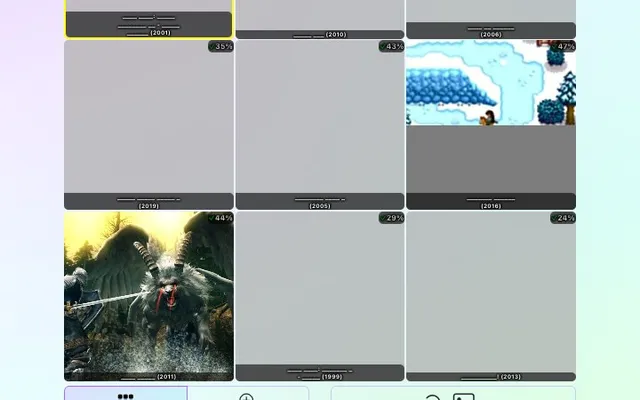Click the (1999) hidden title label

coord(320,373)
